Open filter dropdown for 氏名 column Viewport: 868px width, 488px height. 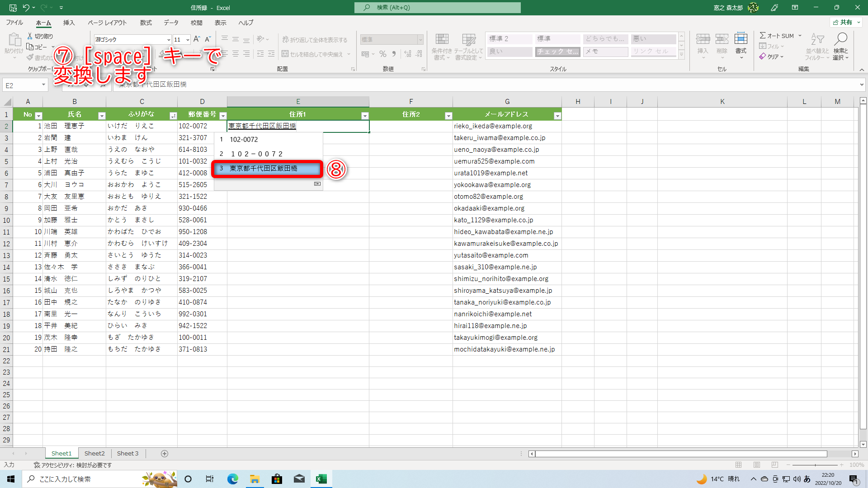[102, 116]
